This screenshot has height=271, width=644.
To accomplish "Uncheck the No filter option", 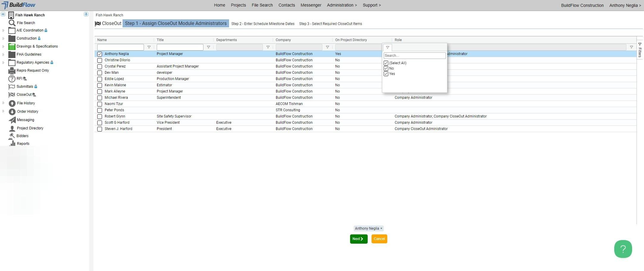I will 386,68.
